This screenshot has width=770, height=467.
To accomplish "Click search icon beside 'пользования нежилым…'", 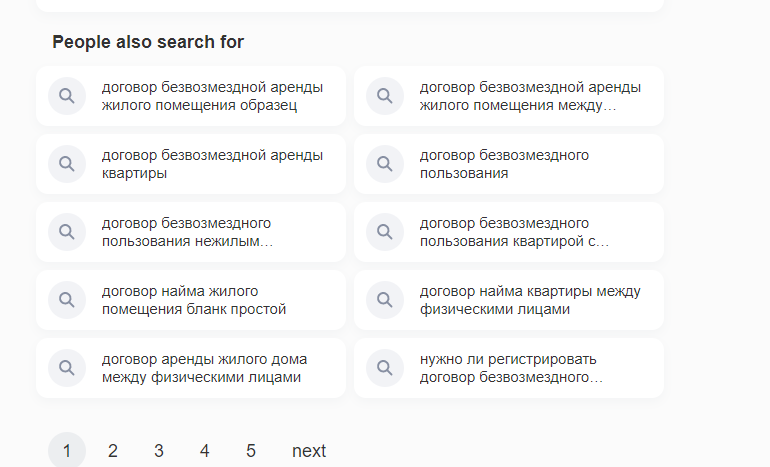I will coord(67,232).
